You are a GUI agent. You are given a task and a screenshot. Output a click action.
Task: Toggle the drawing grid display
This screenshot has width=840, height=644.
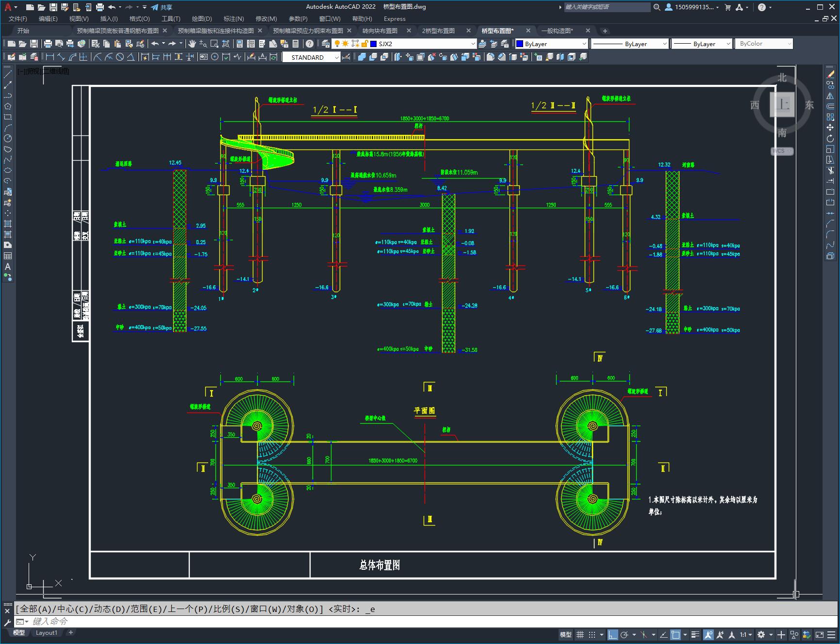point(580,635)
